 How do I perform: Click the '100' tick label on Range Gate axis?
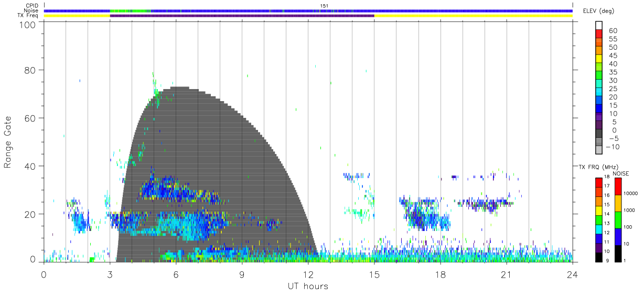click(29, 25)
